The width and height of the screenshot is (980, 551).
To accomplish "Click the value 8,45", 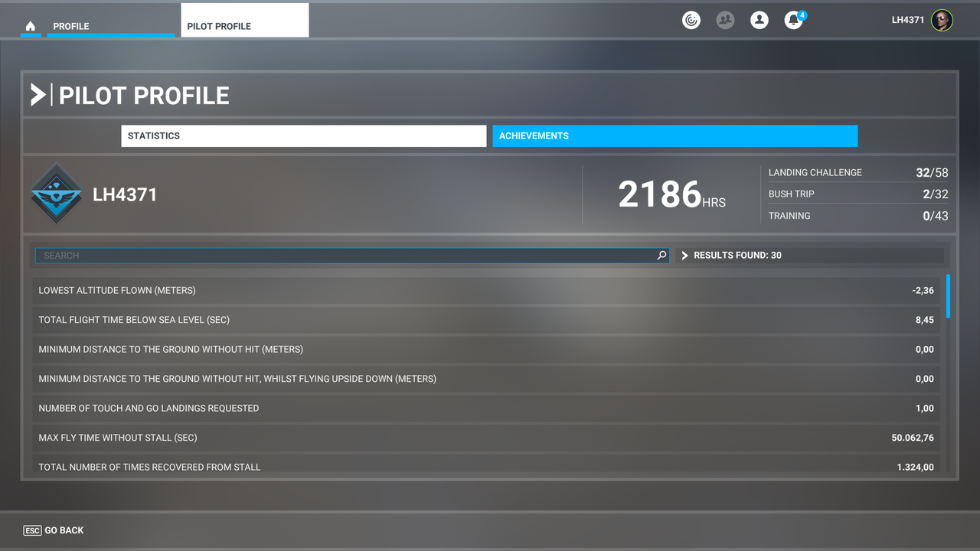I will pyautogui.click(x=925, y=320).
